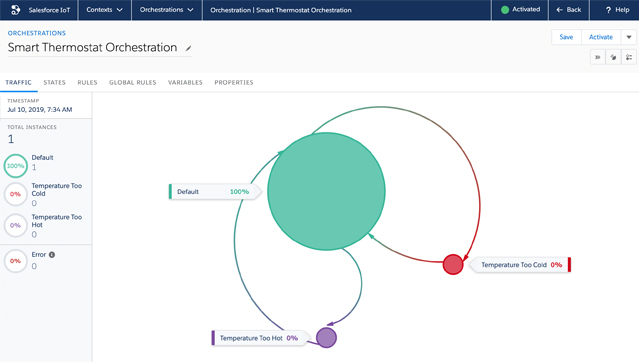Open the Orchestrations dropdown menu
Viewport: 639px width, 362px height.
167,10
